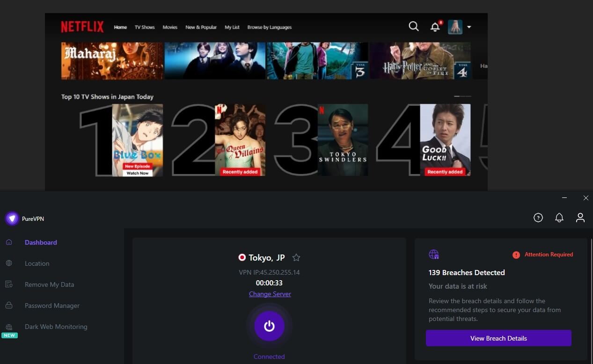The width and height of the screenshot is (593, 364).
Task: Click the PureVPN shield logo
Action: pyautogui.click(x=12, y=218)
